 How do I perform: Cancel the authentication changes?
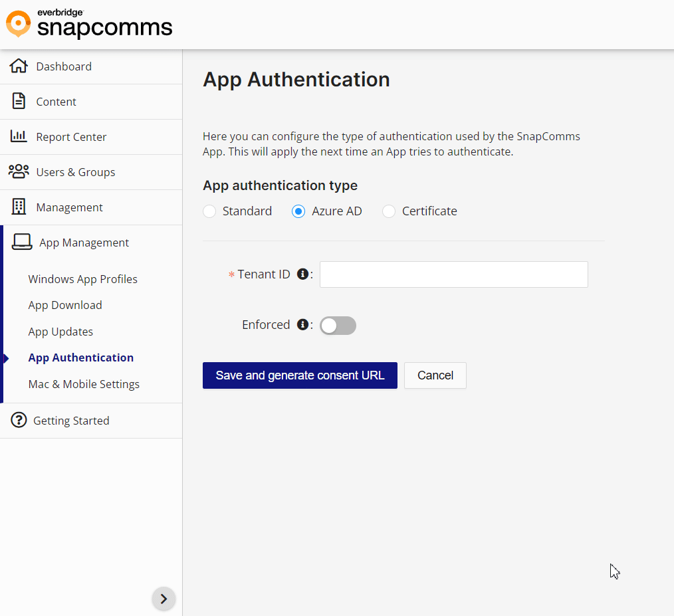click(x=435, y=375)
